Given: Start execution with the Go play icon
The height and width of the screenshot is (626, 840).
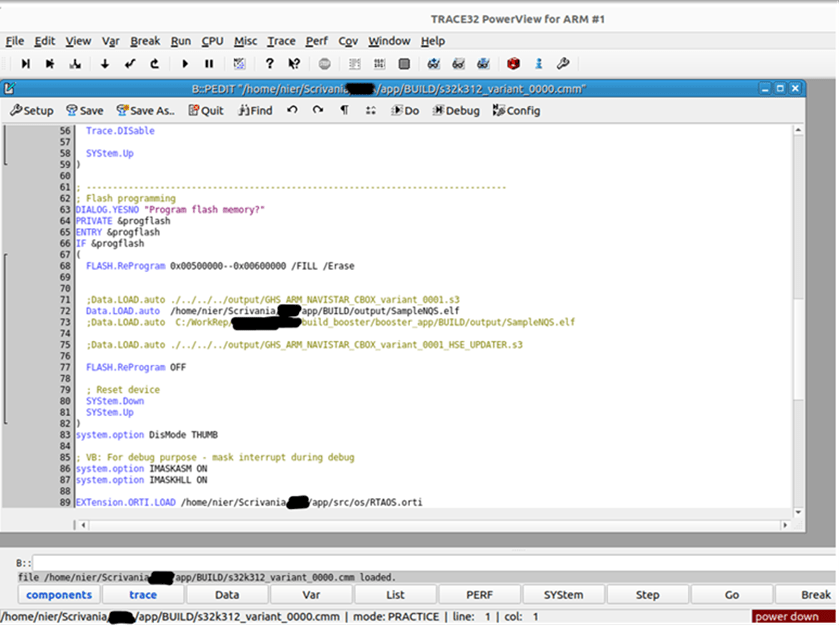Looking at the screenshot, I should [x=185, y=64].
